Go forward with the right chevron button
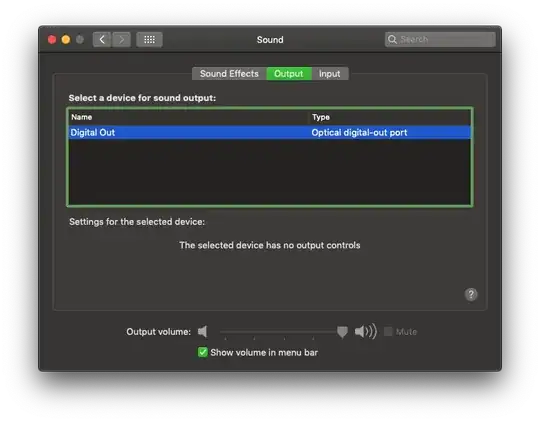 click(x=122, y=40)
